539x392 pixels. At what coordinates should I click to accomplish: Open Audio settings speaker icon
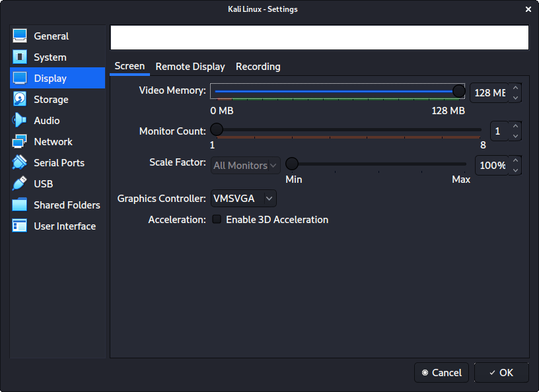(x=20, y=121)
